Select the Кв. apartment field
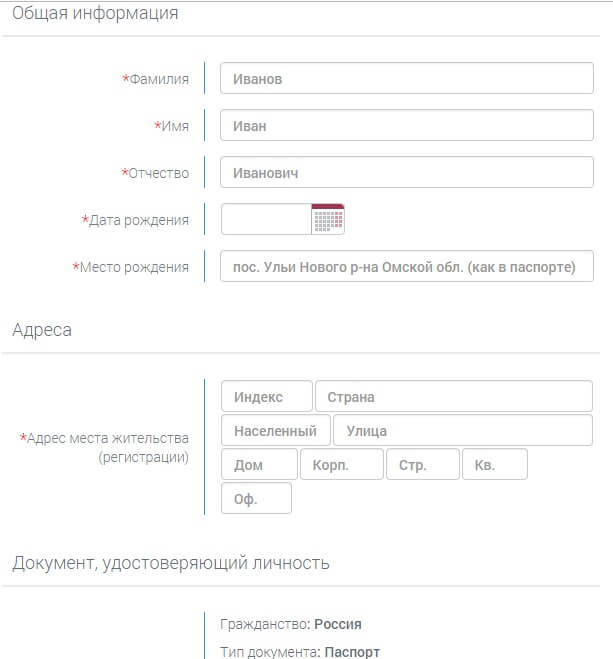The height and width of the screenshot is (659, 613). 495,464
